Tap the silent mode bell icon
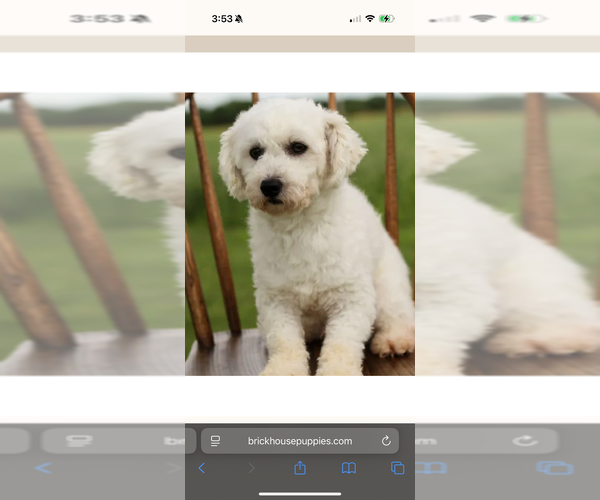600x500 pixels. coord(239,19)
